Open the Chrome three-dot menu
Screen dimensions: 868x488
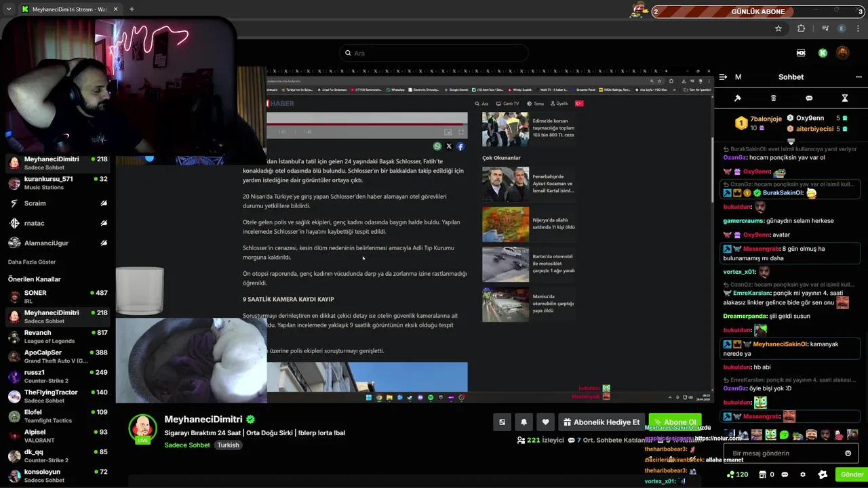pos(859,28)
